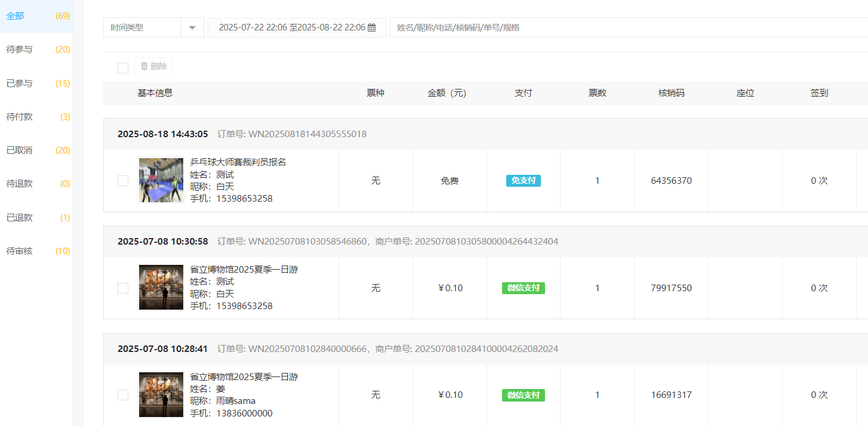Click 微信支付 badge for order 16691317
The width and height of the screenshot is (868, 426).
524,395
